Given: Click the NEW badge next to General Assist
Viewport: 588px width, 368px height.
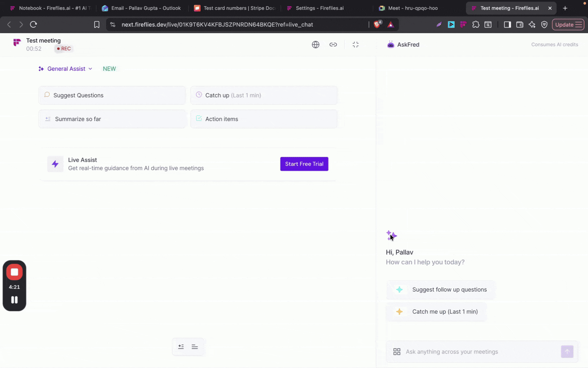Looking at the screenshot, I should tap(109, 69).
